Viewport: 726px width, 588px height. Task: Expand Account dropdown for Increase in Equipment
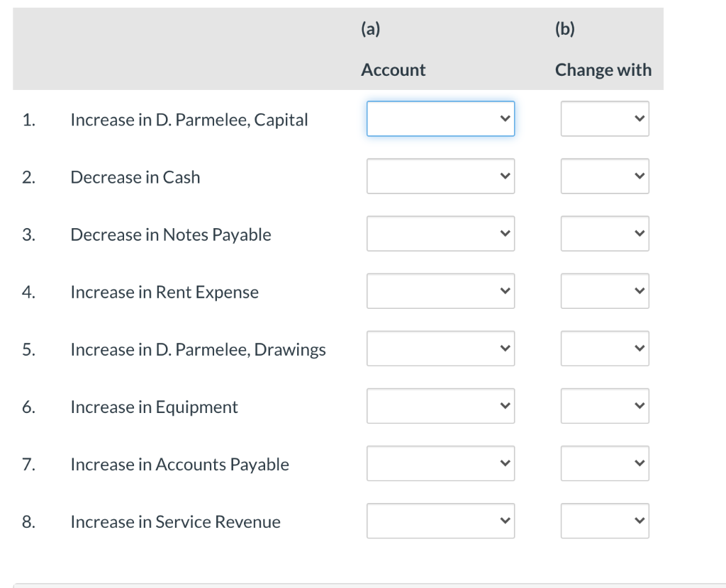coord(440,406)
